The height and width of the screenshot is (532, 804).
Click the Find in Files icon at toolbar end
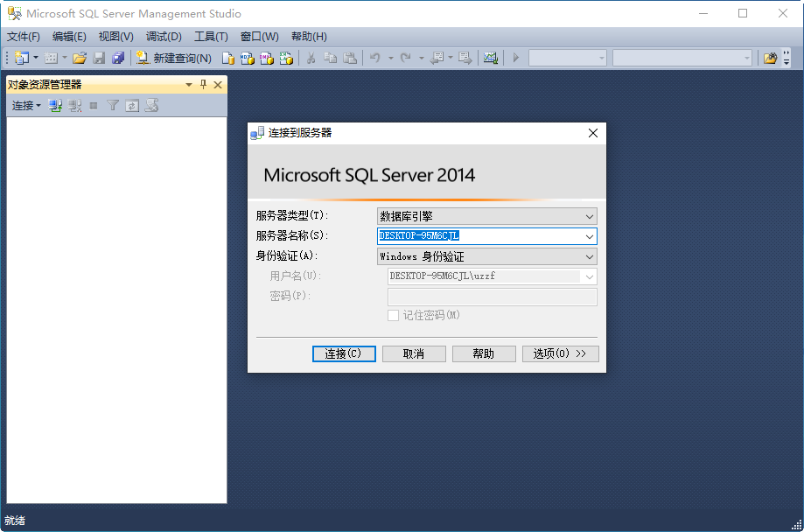[770, 58]
